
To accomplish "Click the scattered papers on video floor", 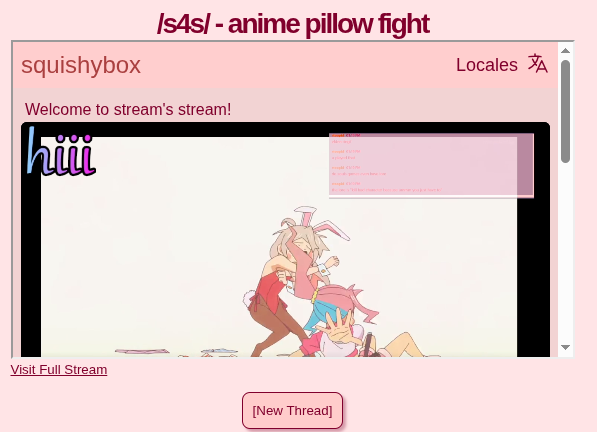I will (x=142, y=351).
